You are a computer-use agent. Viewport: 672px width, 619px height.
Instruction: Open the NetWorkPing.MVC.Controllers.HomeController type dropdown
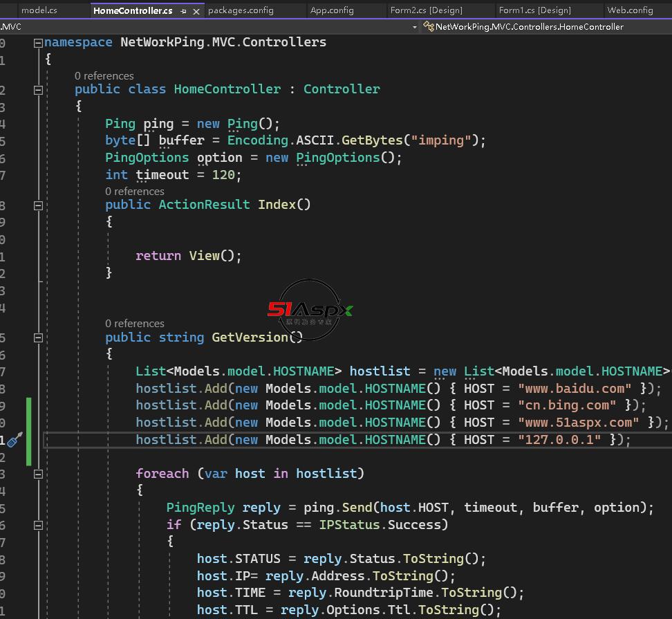[x=529, y=26]
